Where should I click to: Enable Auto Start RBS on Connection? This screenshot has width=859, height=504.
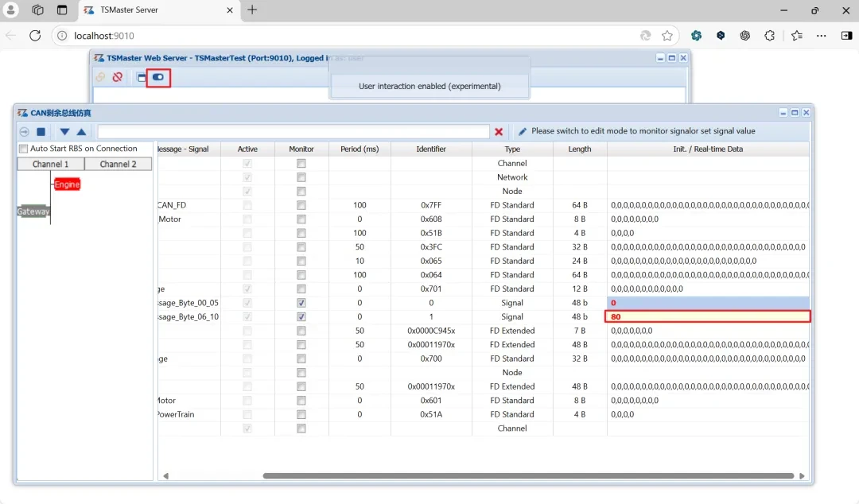[24, 149]
